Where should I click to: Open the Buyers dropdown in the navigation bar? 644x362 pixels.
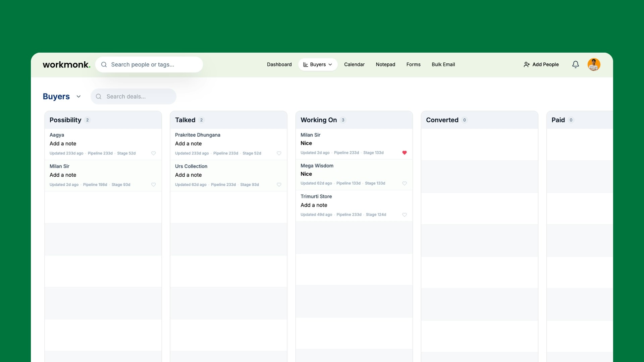pyautogui.click(x=318, y=64)
